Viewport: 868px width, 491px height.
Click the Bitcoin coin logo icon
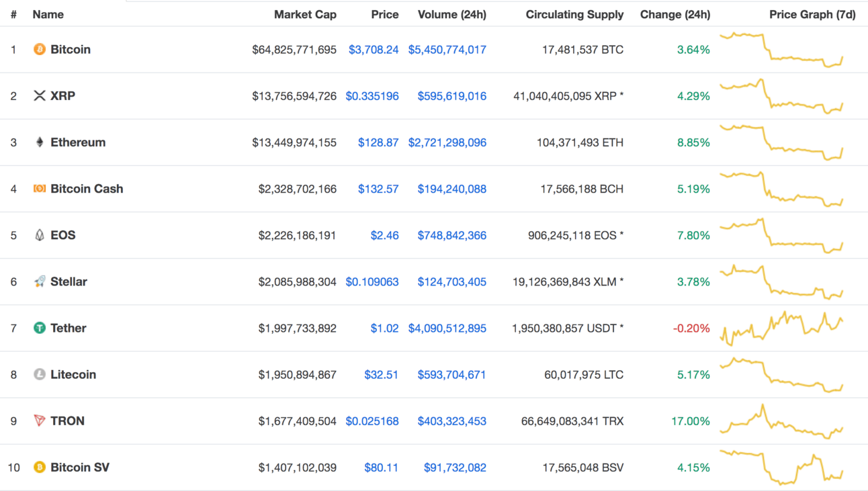[x=40, y=50]
